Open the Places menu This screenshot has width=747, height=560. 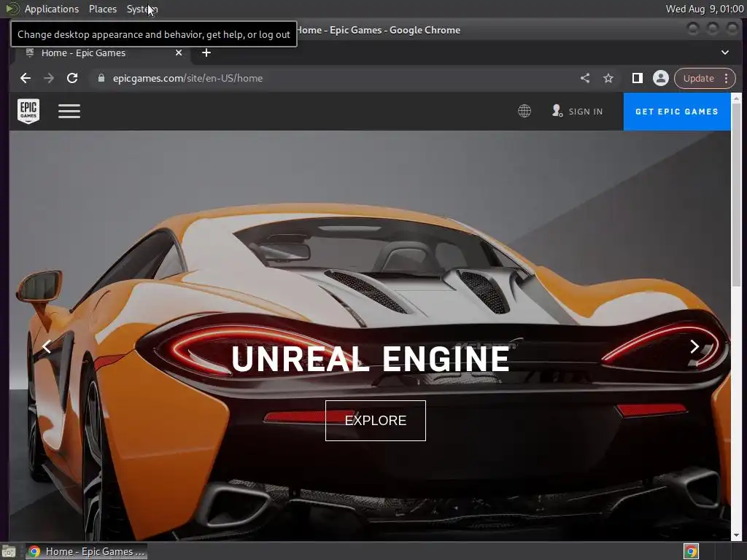coord(102,9)
